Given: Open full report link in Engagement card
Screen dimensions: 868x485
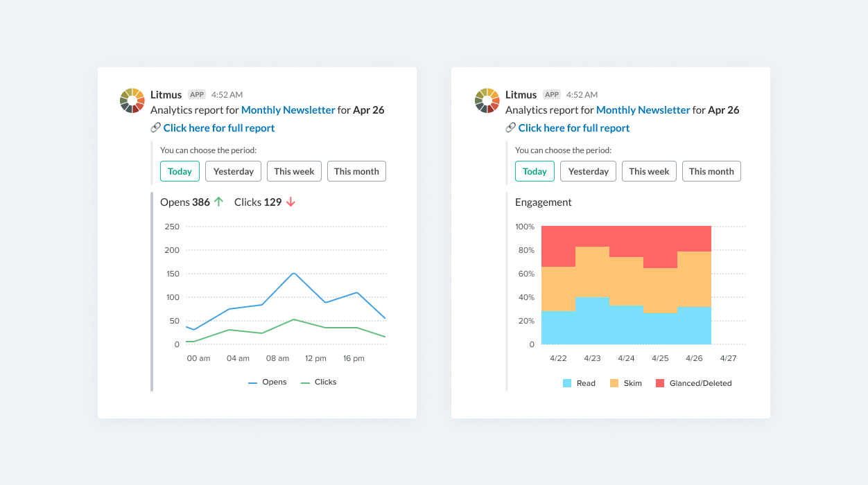Looking at the screenshot, I should (x=574, y=128).
